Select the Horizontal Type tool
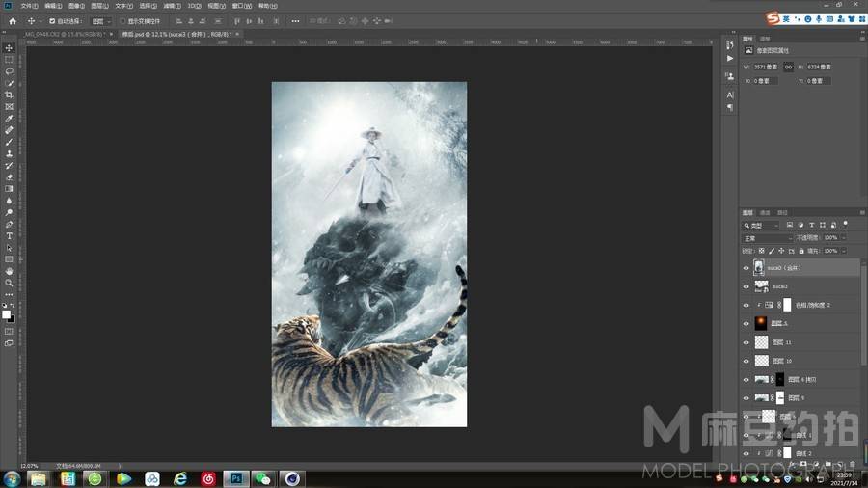Screen dimensions: 868x488 pos(9,236)
